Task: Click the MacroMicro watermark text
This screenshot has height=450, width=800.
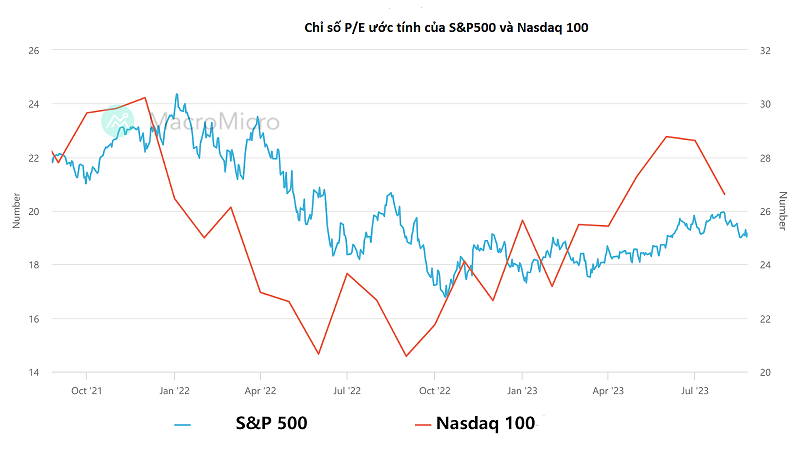Action: 214,123
